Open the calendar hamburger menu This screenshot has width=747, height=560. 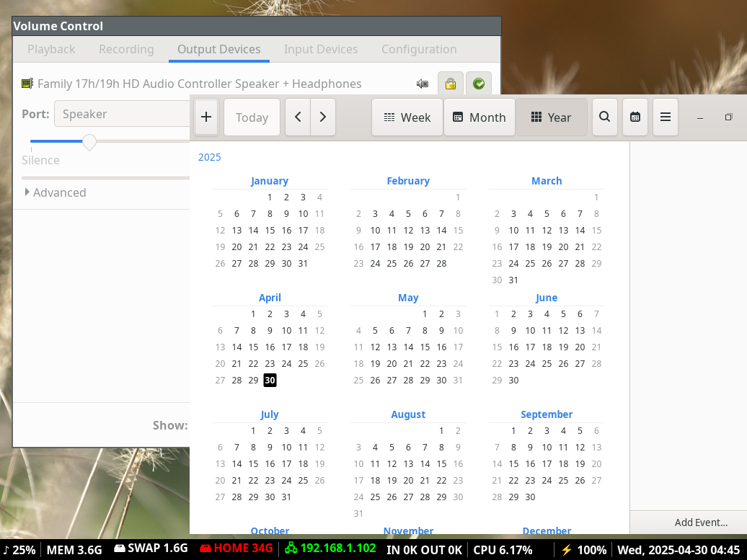click(x=666, y=117)
